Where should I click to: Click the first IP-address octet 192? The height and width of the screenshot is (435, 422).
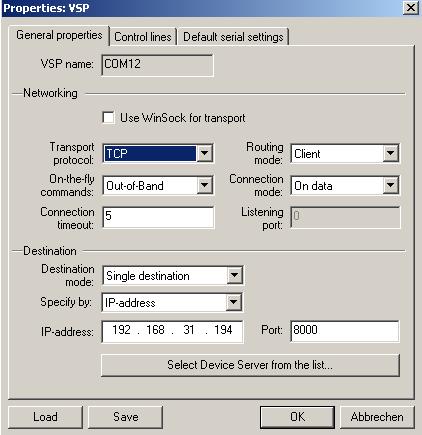pos(121,330)
